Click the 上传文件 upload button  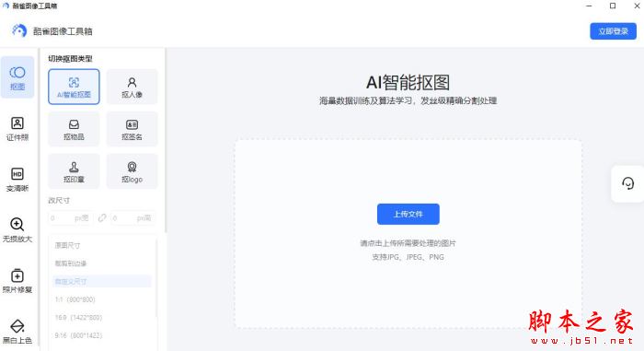(x=408, y=214)
